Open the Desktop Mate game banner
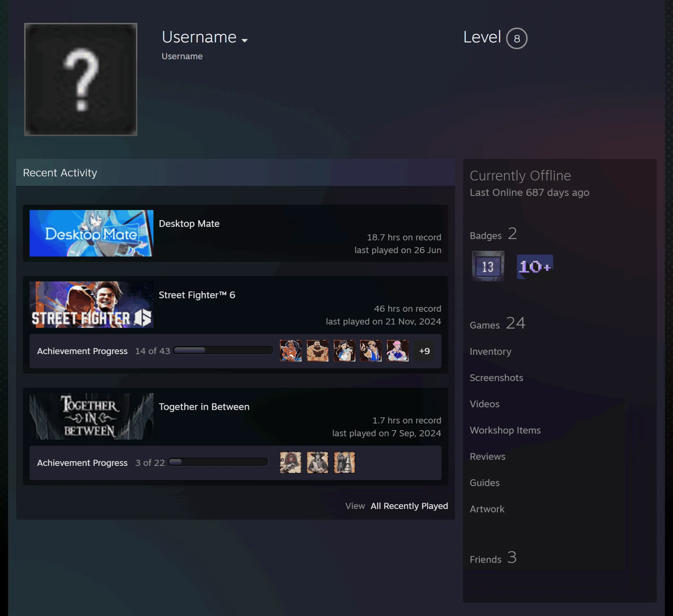Viewport: 673px width, 616px height. coord(91,233)
